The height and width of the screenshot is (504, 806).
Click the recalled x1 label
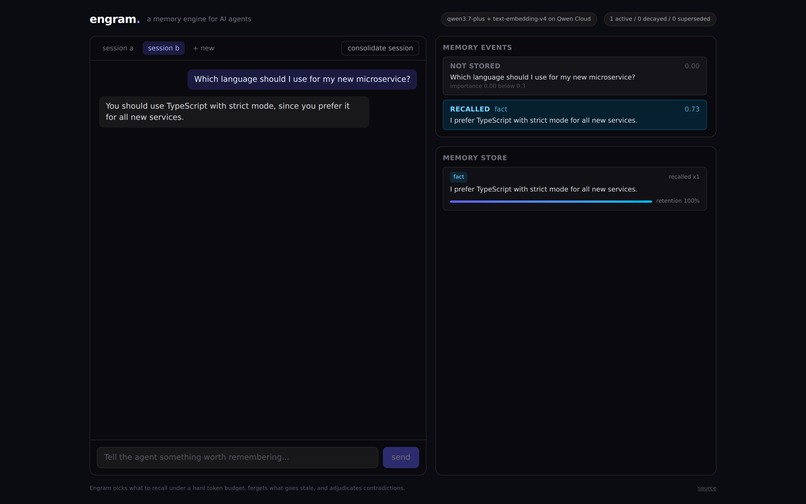tap(684, 177)
